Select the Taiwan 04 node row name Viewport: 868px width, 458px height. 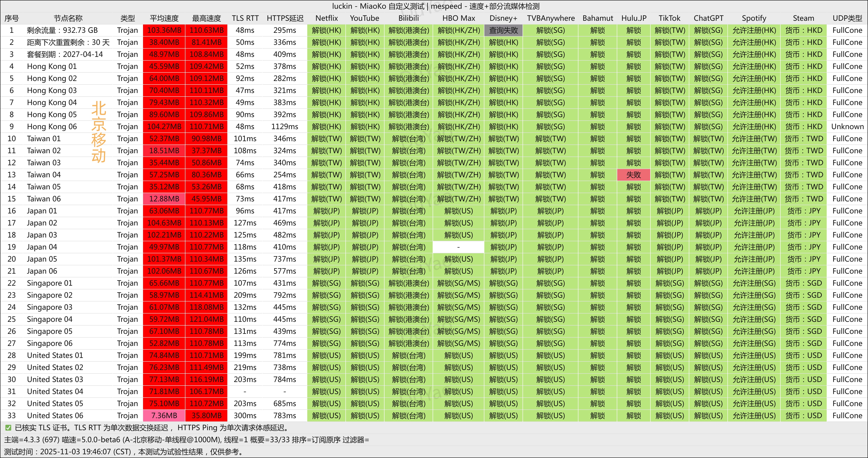tap(44, 175)
